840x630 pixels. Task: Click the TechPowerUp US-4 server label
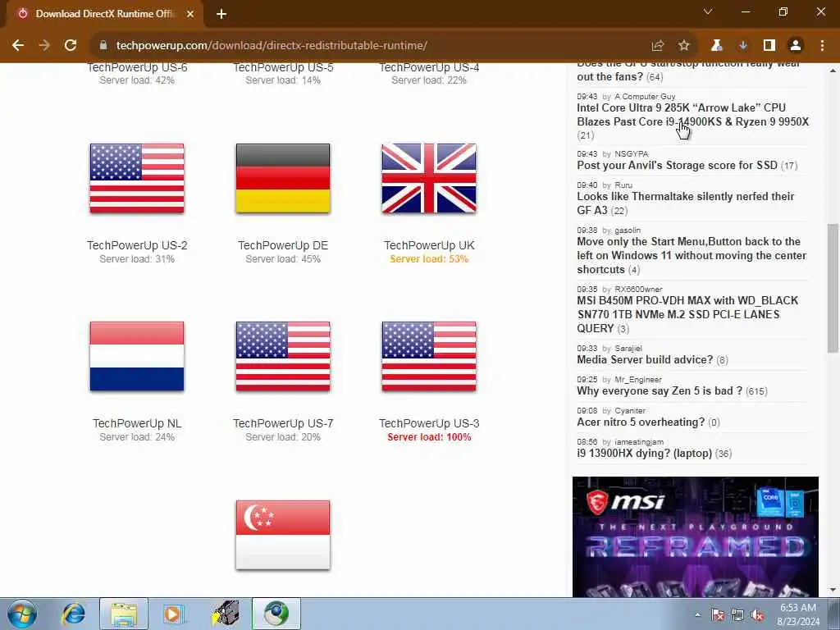click(429, 67)
